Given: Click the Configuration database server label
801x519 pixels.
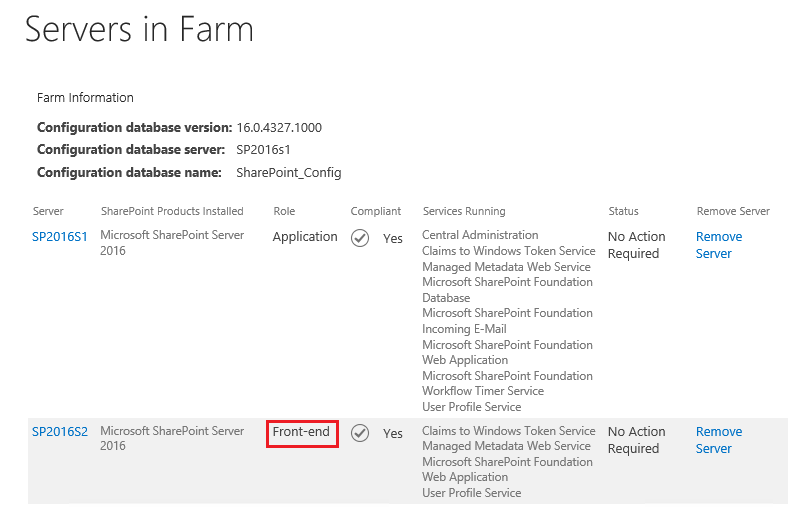Looking at the screenshot, I should click(131, 150).
